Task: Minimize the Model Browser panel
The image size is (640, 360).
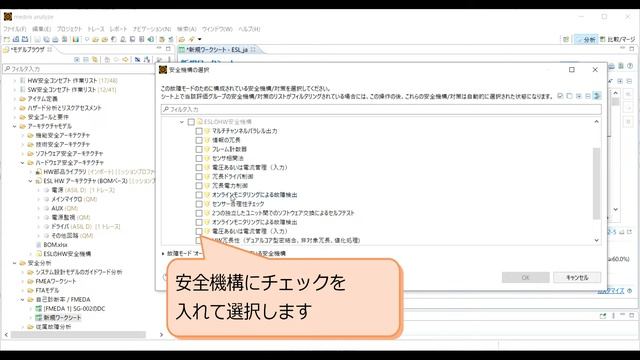Action: (x=159, y=49)
